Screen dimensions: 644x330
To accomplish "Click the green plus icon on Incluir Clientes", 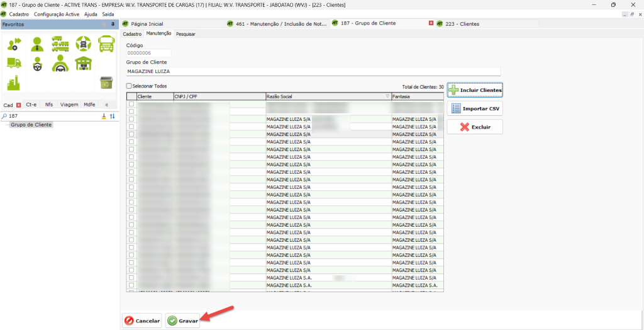I will 453,89.
